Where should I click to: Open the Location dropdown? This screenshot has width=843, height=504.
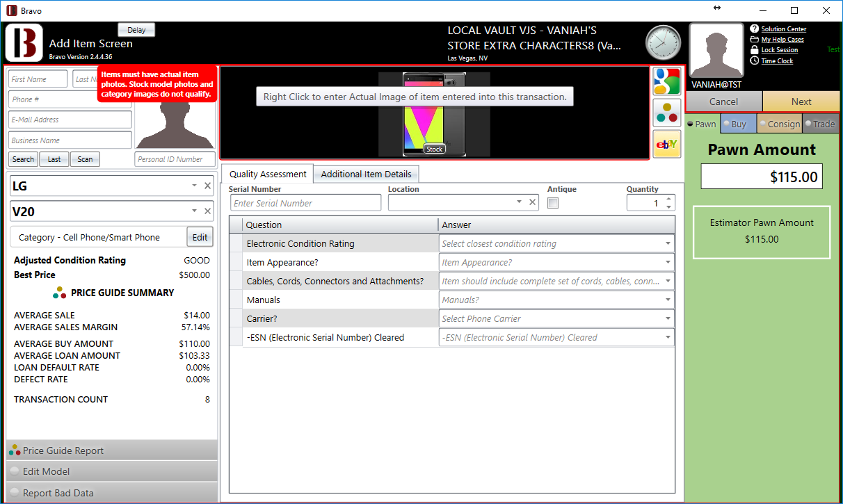point(519,202)
